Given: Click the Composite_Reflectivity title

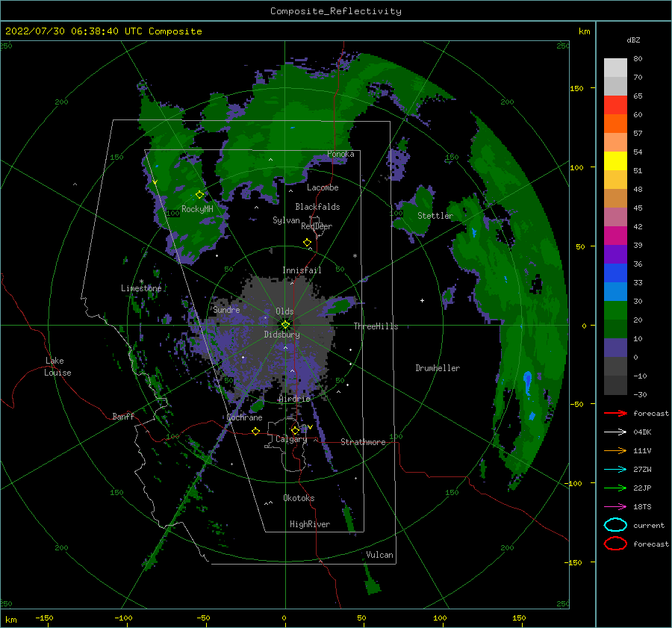Looking at the screenshot, I should [x=335, y=11].
